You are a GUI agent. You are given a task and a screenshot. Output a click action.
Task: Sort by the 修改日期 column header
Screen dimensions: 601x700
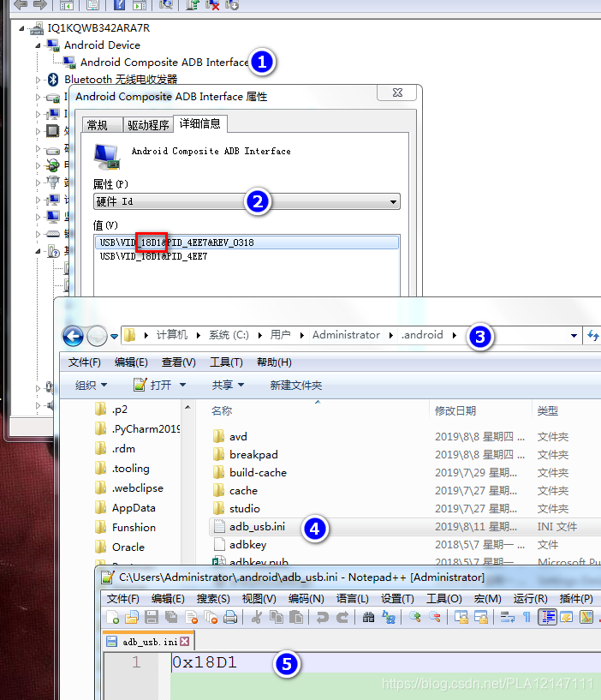(x=455, y=410)
